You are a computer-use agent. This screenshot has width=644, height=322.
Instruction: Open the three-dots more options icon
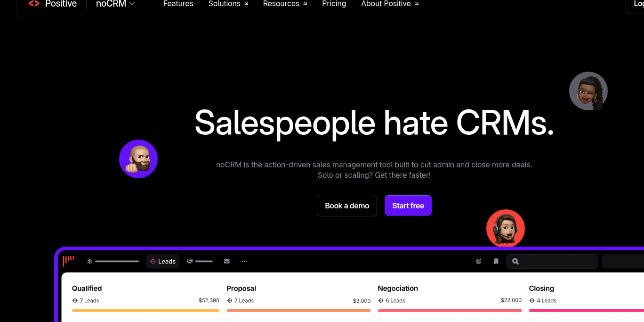coord(244,261)
